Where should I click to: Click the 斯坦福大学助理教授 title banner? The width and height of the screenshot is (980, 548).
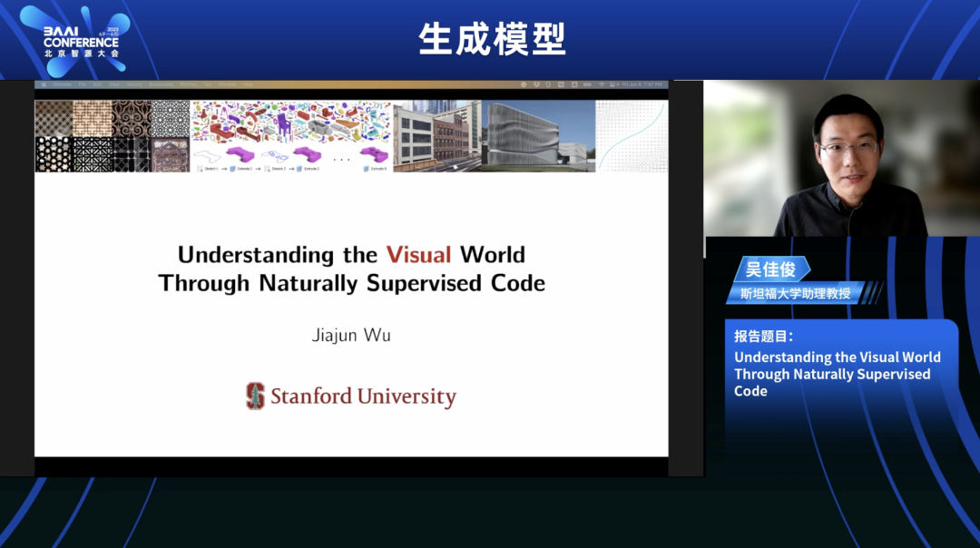coord(795,293)
